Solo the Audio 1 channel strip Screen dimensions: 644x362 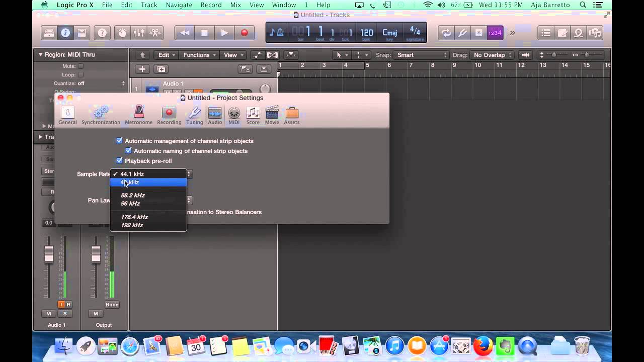(x=65, y=314)
